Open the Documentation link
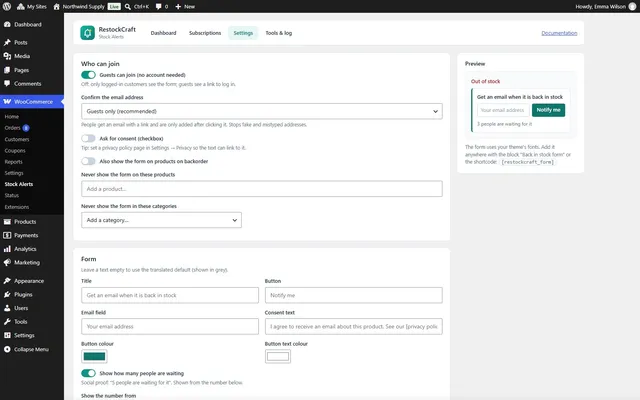 pyautogui.click(x=559, y=33)
